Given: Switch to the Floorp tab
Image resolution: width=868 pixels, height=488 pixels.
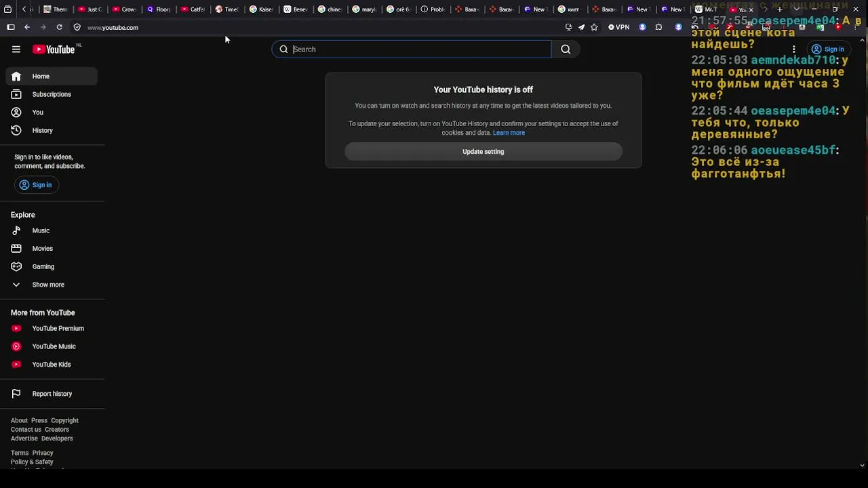Looking at the screenshot, I should [x=159, y=9].
